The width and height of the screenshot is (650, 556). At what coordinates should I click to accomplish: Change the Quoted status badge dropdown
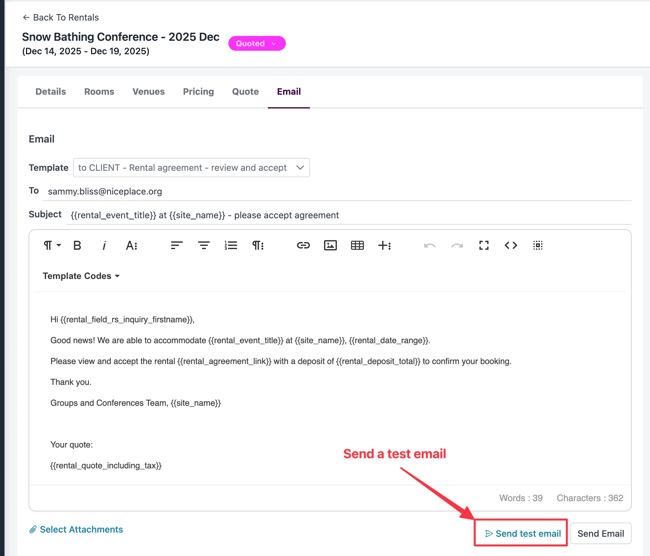[257, 44]
